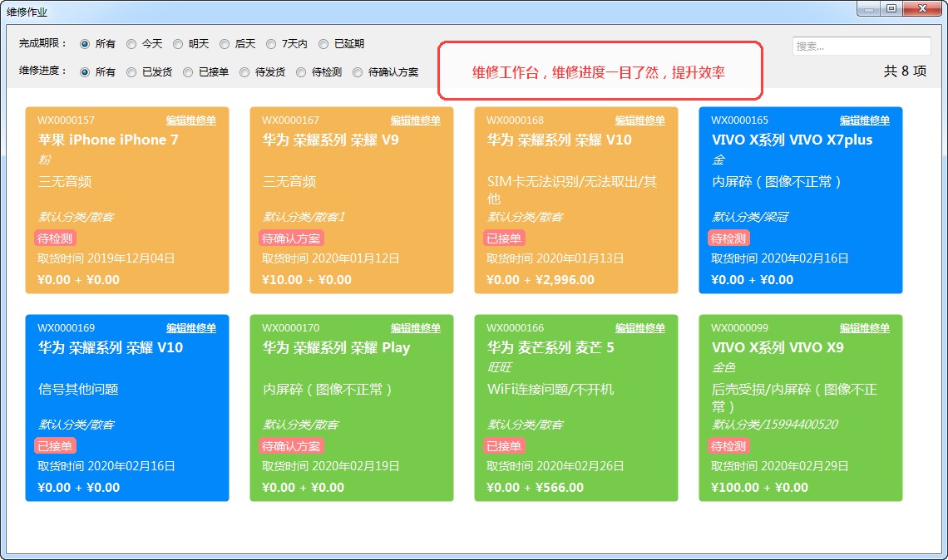Click the 共 8 项 item count
This screenshot has width=948, height=560.
(905, 71)
